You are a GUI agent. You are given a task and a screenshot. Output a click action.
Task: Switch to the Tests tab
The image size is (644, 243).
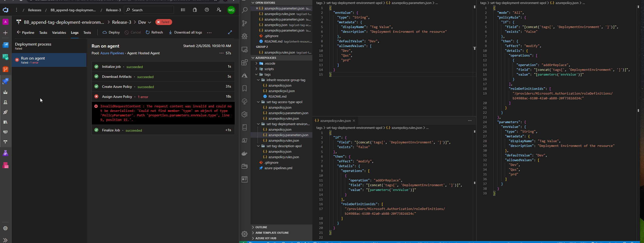87,33
